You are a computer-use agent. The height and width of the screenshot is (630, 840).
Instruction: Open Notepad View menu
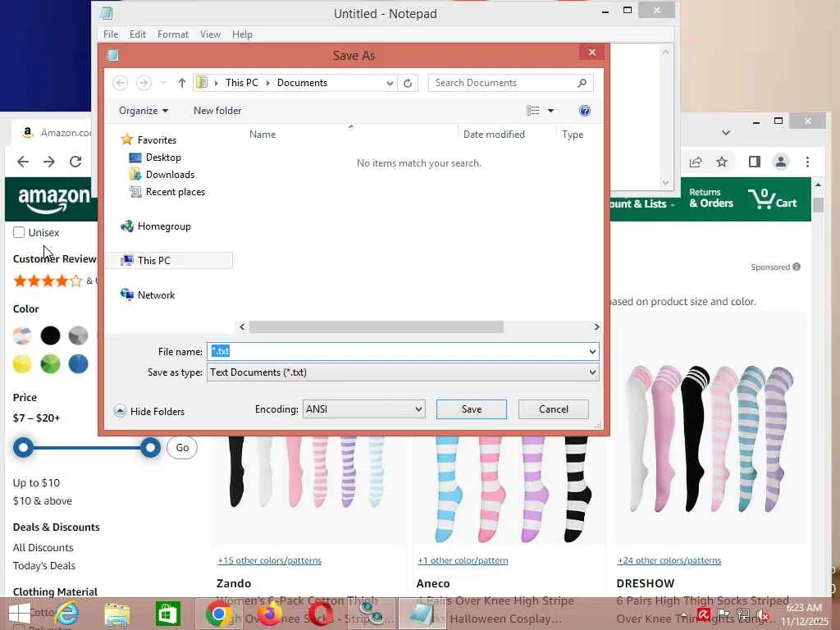210,34
